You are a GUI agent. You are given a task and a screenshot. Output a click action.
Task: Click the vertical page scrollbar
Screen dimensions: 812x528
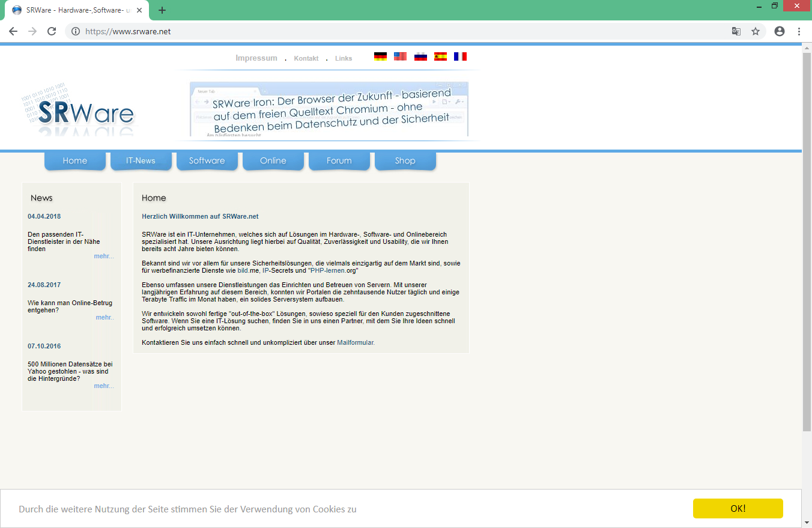tap(807, 241)
